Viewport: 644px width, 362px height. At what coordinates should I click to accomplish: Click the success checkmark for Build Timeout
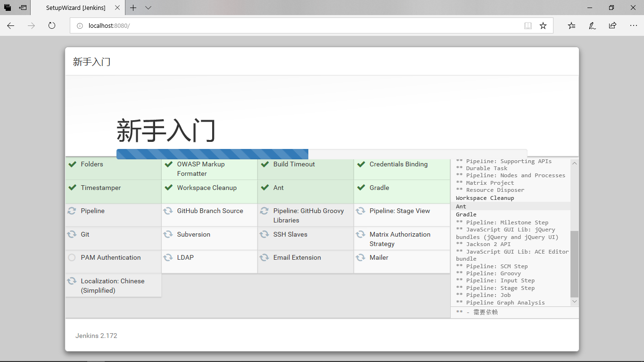[264, 164]
